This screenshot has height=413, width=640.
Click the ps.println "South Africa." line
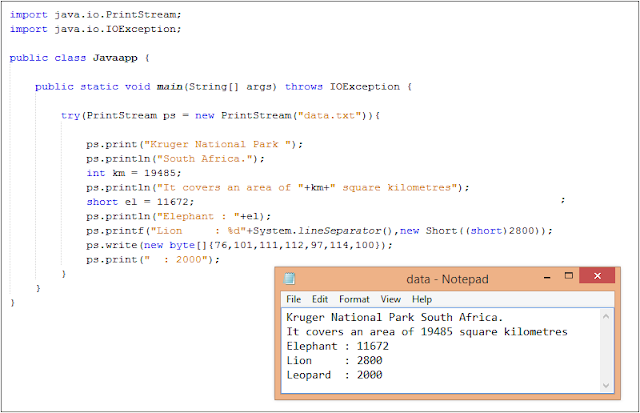[x=175, y=158]
